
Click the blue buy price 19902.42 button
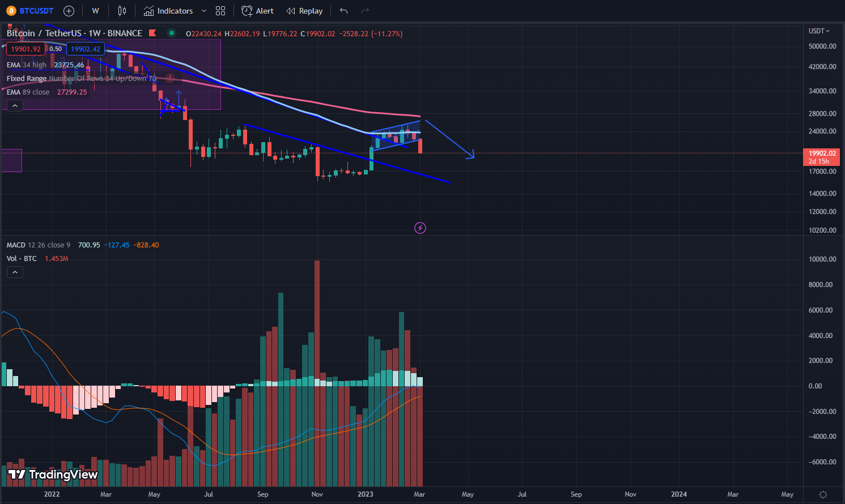(x=86, y=49)
